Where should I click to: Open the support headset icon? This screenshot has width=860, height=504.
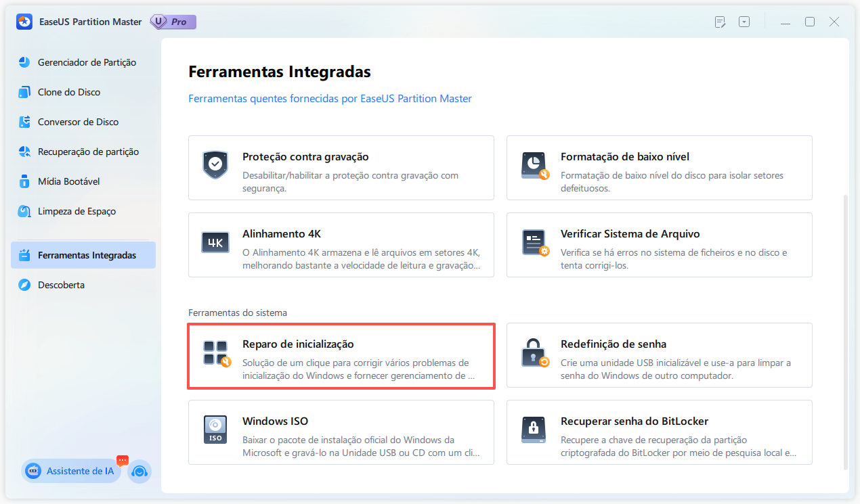click(139, 471)
